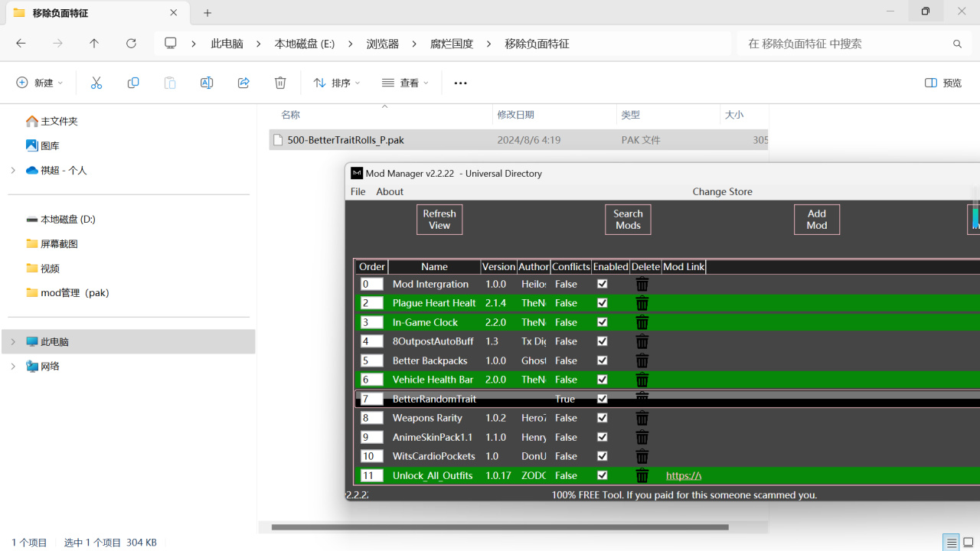Expand 此电脑 tree node
This screenshot has width=980, height=551.
13,341
